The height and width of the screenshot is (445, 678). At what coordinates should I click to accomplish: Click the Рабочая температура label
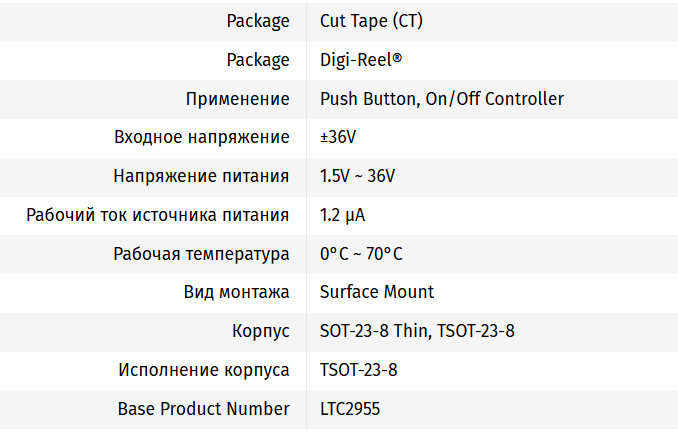(202, 254)
